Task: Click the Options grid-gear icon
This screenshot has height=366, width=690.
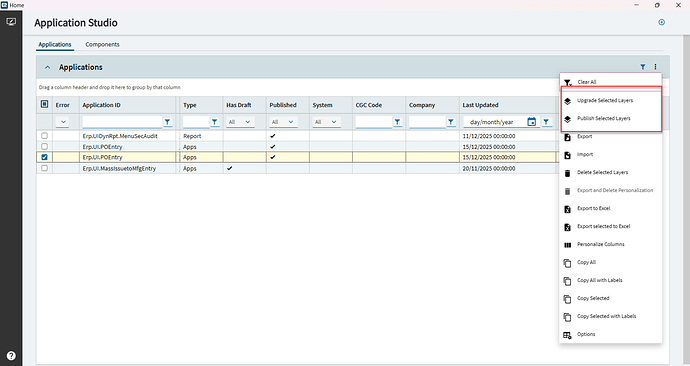Action: 568,335
